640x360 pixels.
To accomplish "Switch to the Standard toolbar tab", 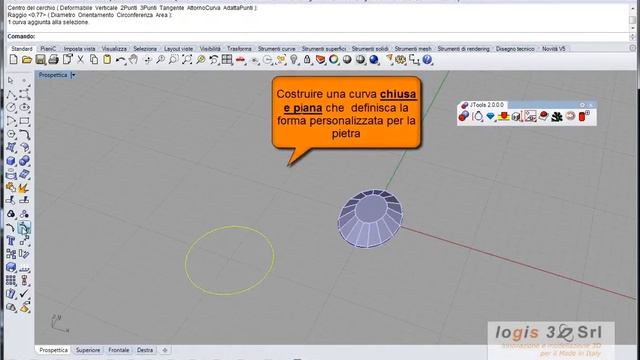I will point(22,49).
